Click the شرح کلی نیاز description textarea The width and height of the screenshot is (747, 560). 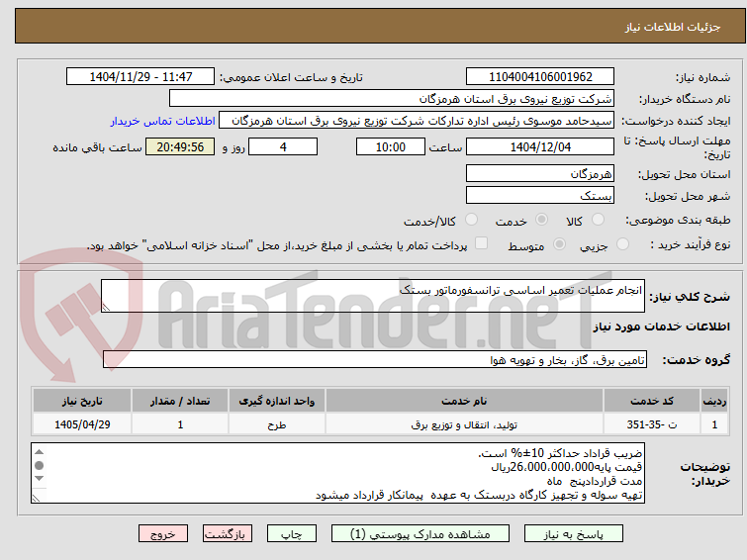point(373,296)
